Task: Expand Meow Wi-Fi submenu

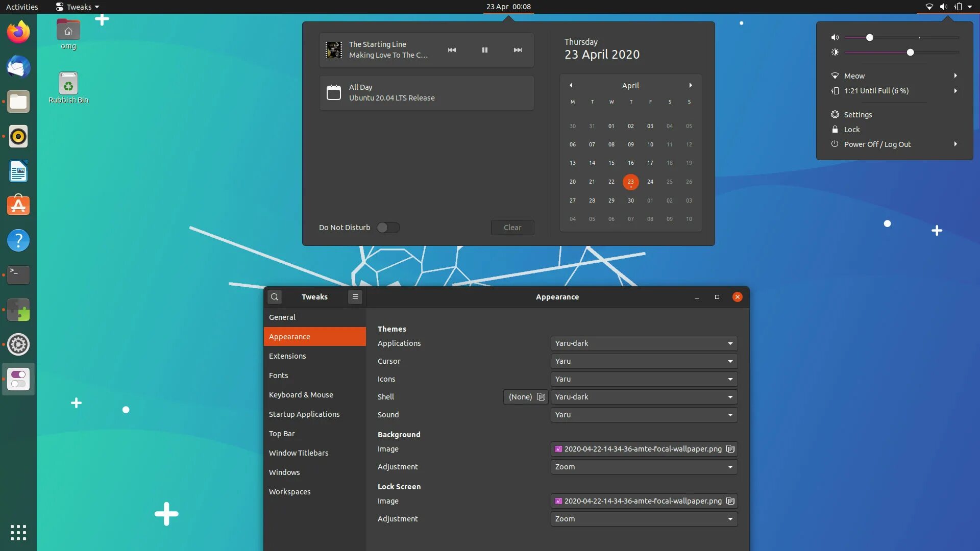Action: point(894,76)
